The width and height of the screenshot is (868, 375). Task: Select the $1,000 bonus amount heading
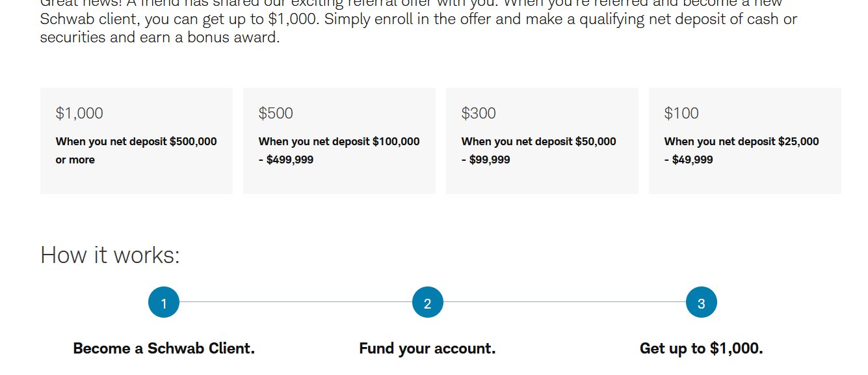pos(79,113)
